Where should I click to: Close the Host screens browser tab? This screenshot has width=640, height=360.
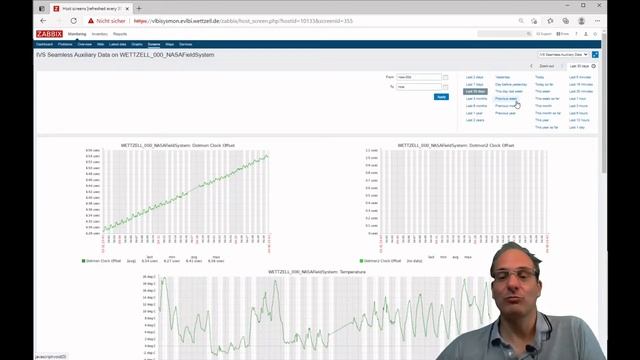coord(127,8)
